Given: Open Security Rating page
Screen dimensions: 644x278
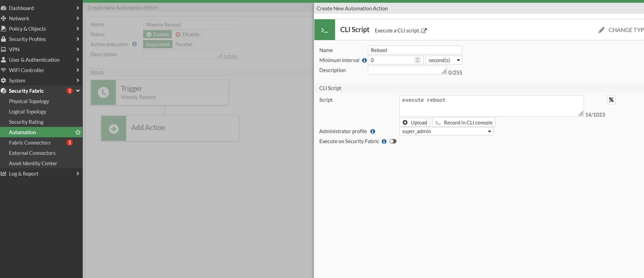Looking at the screenshot, I should click(x=26, y=122).
